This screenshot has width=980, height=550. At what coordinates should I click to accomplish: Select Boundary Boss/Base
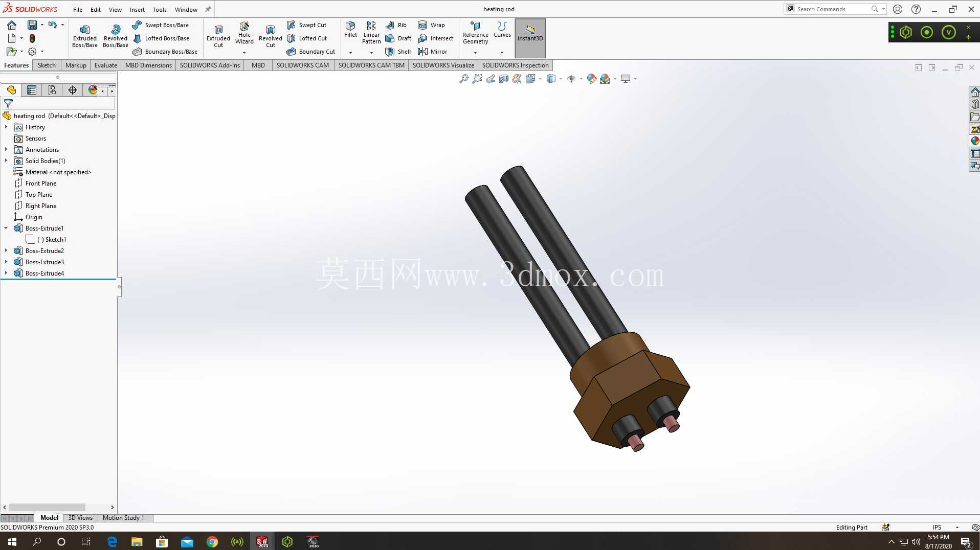[x=165, y=52]
